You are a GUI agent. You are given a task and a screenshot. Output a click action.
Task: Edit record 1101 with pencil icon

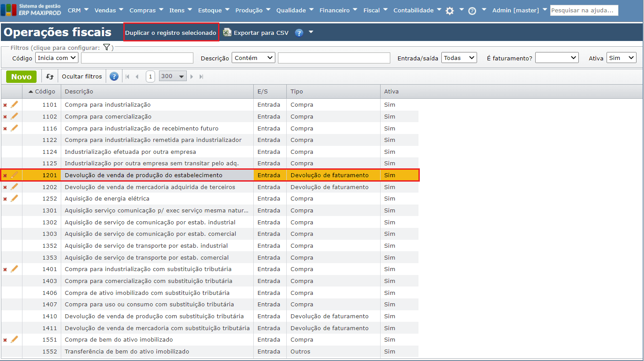pyautogui.click(x=15, y=104)
